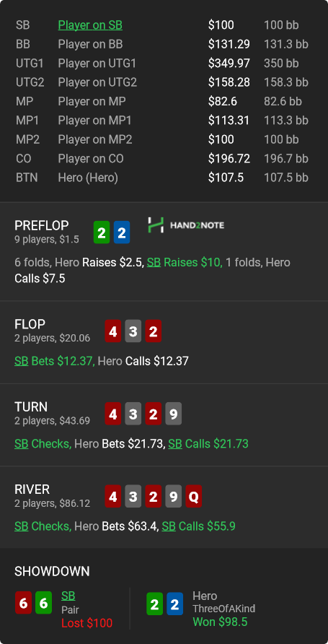Click the Hand2Note logo
Image resolution: width=328 pixels, height=644 pixels.
186,225
